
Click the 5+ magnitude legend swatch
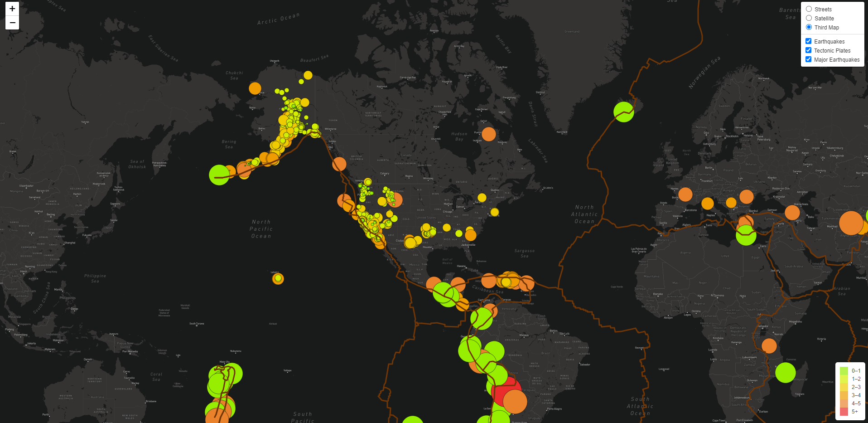[844, 412]
